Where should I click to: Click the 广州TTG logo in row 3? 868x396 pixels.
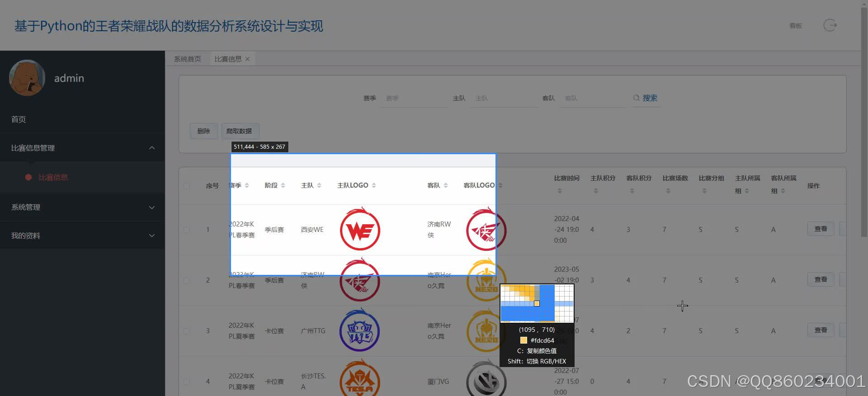[x=360, y=330]
